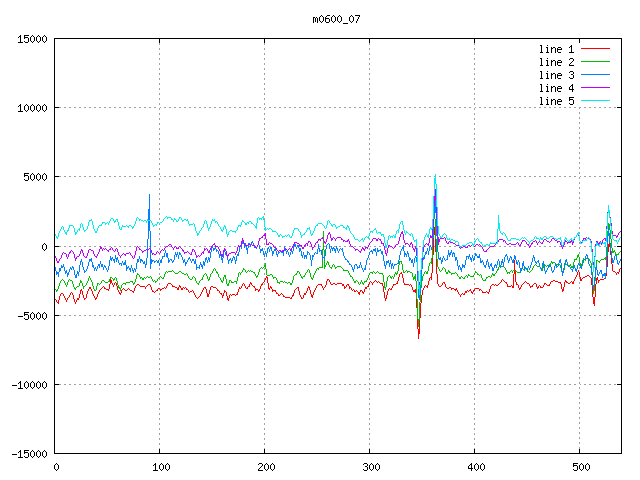Click the highest cyan peak near x=360

434,177
